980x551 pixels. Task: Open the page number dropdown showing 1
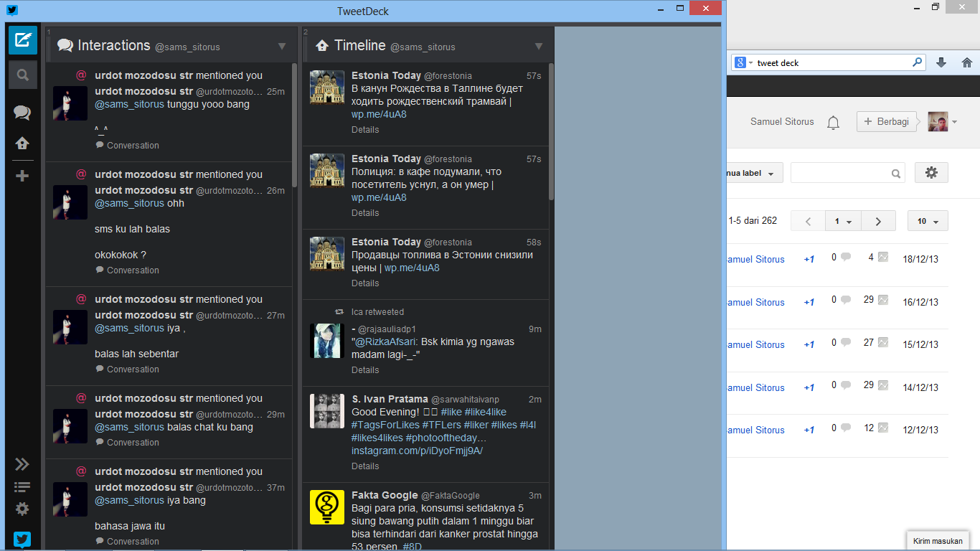(x=842, y=220)
